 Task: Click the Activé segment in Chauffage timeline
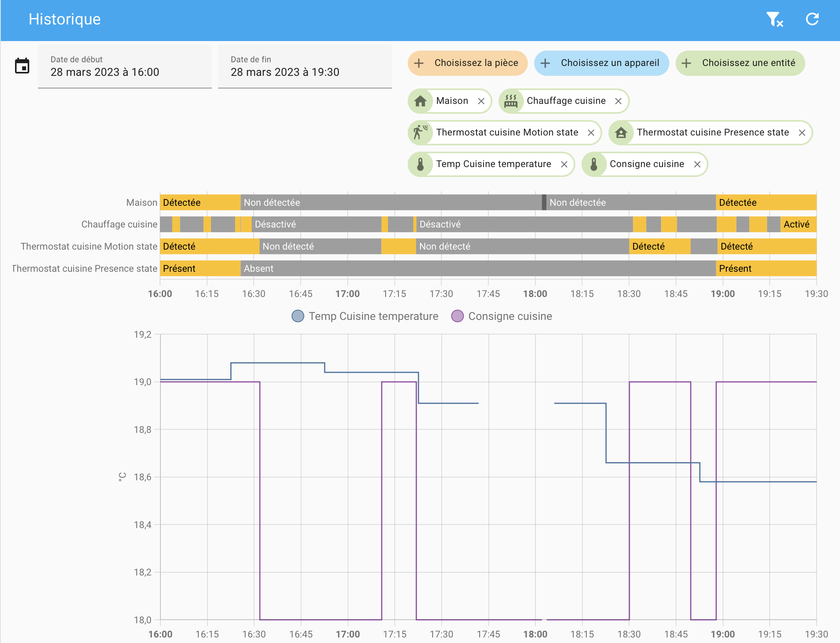[798, 224]
